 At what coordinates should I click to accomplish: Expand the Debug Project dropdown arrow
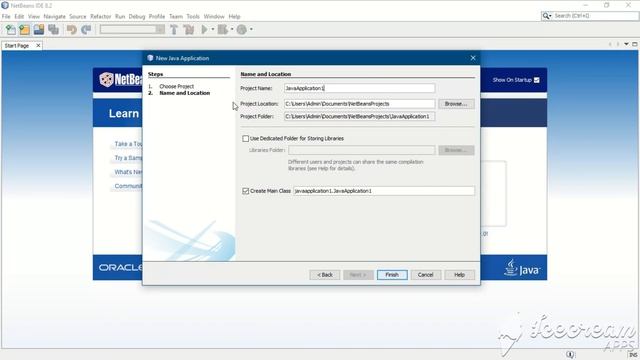pos(231,29)
